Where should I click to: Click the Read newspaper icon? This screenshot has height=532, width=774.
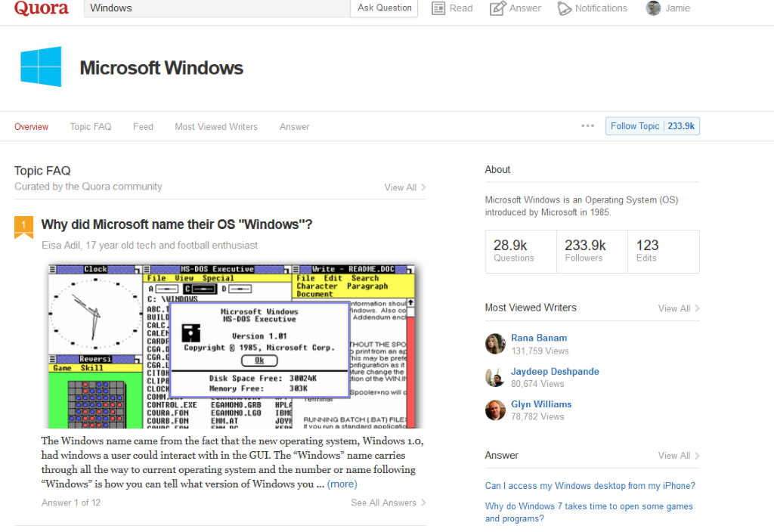pos(438,8)
